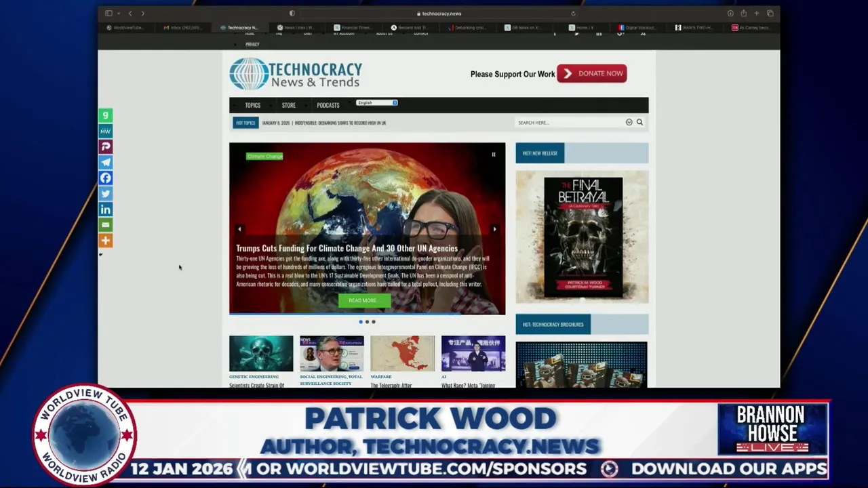Switch to the Home / X browser tab
The image size is (868, 488).
point(581,28)
